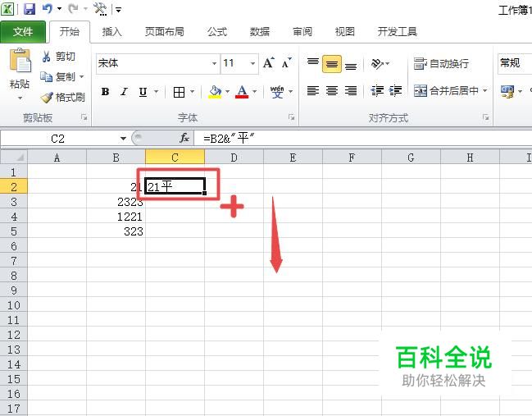Toggle Bold formatting
Image resolution: width=532 pixels, height=416 pixels.
[x=105, y=92]
